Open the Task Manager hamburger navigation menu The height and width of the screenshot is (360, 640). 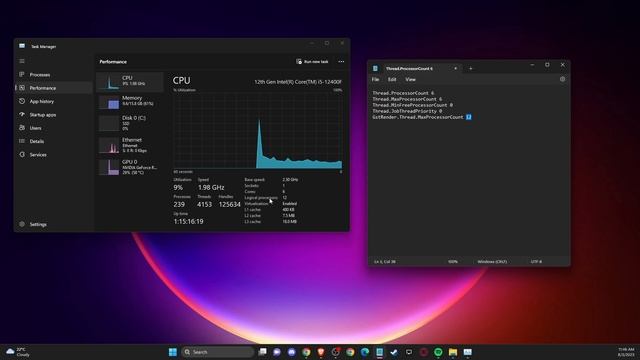[22, 61]
